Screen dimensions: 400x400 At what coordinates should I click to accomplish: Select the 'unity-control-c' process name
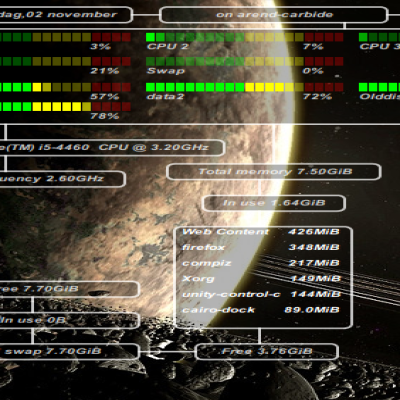pyautogui.click(x=231, y=295)
